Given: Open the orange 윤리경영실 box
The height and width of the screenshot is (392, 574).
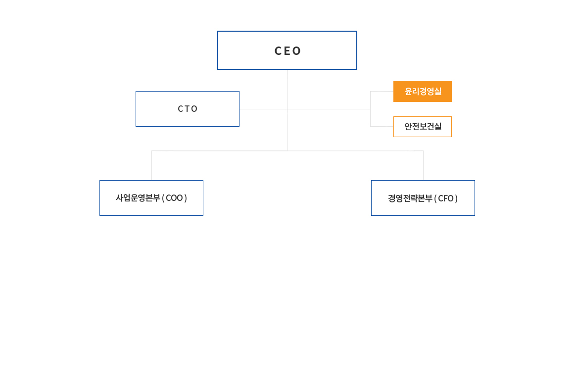Looking at the screenshot, I should pyautogui.click(x=423, y=92).
